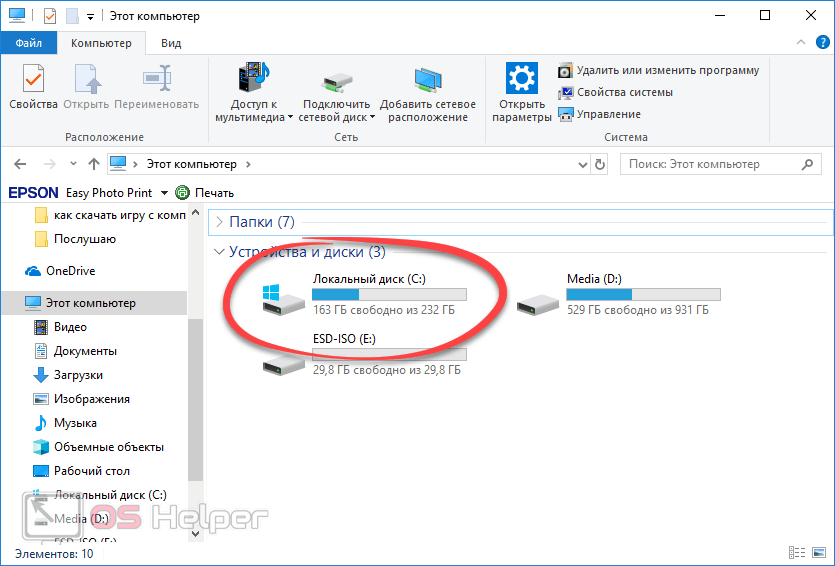Viewport: 835px width, 566px height.
Task: Click the refresh button in the address bar
Action: click(x=600, y=164)
